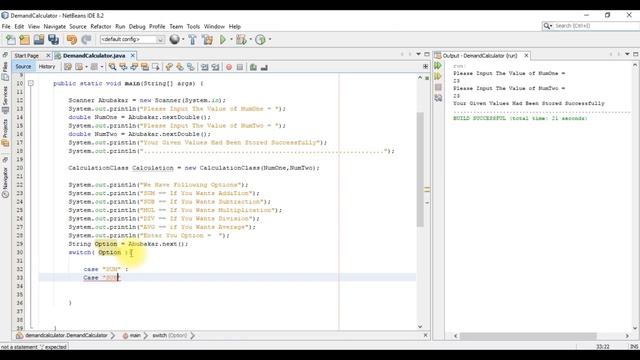The width and height of the screenshot is (640, 360).
Task: Click the Shift Line Right icon
Action: pyautogui.click(x=215, y=67)
